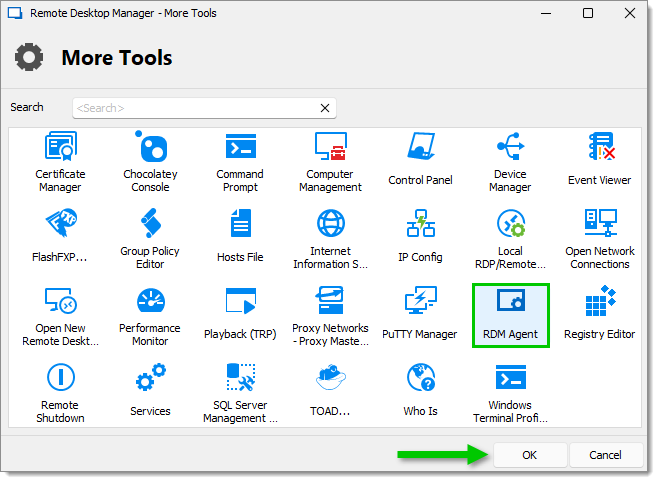This screenshot has height=482, width=658.
Task: Maximize the More Tools window
Action: coord(588,13)
